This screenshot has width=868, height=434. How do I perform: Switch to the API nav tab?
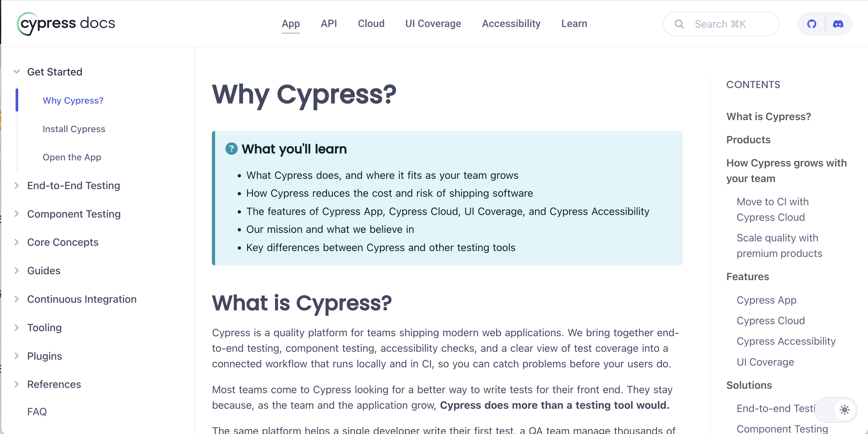click(x=329, y=23)
